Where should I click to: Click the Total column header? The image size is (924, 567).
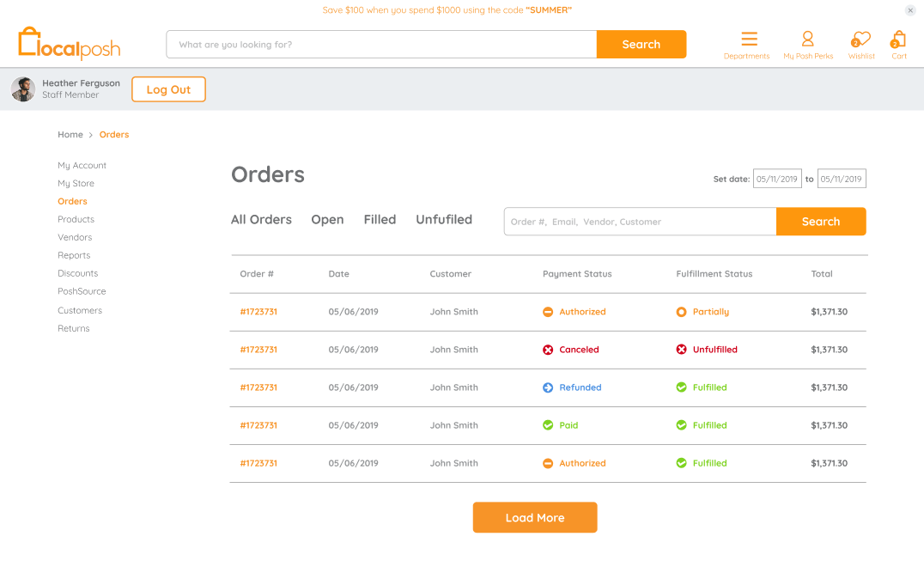[x=822, y=273]
